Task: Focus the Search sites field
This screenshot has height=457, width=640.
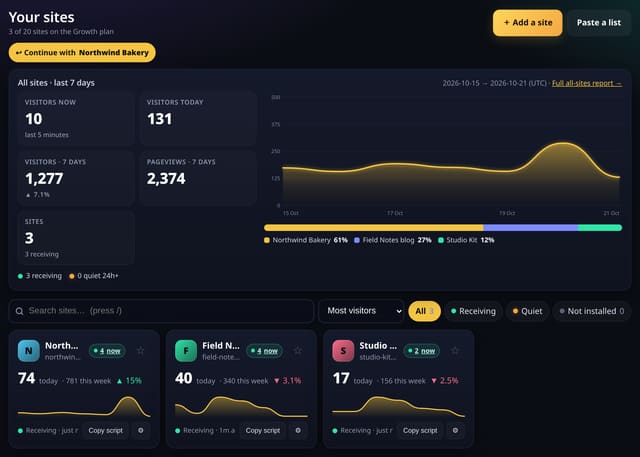Action: 161,311
